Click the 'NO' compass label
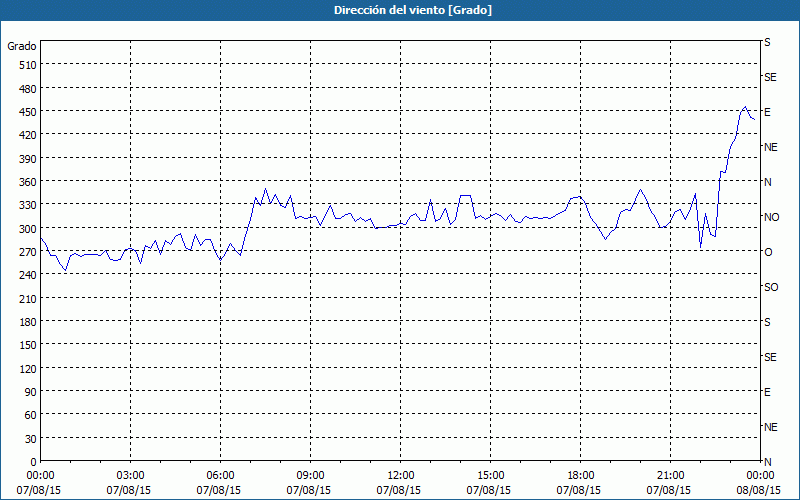The image size is (800, 500). 771,217
